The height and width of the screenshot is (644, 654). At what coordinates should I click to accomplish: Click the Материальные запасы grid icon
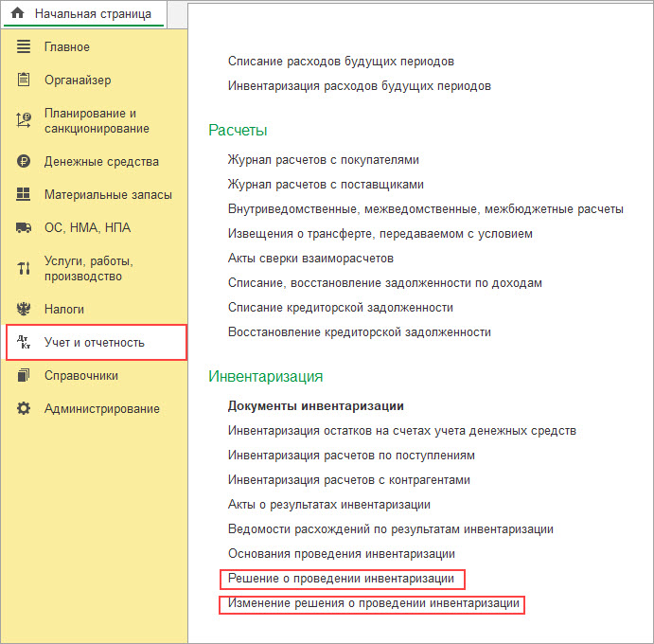point(24,195)
